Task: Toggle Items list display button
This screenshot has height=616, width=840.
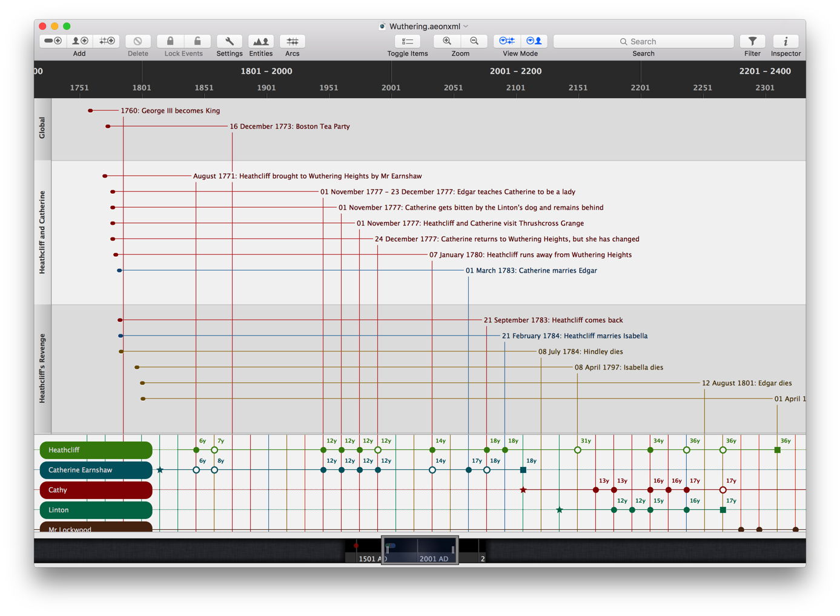Action: coord(408,41)
